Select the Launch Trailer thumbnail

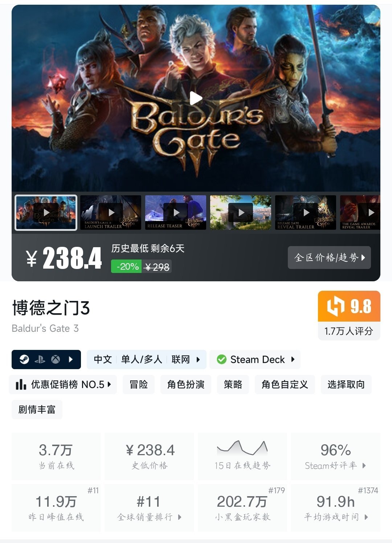(x=111, y=212)
